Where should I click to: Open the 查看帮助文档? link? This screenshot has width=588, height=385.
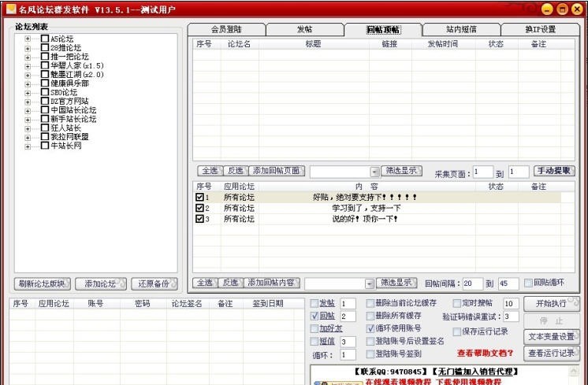pyautogui.click(x=485, y=354)
